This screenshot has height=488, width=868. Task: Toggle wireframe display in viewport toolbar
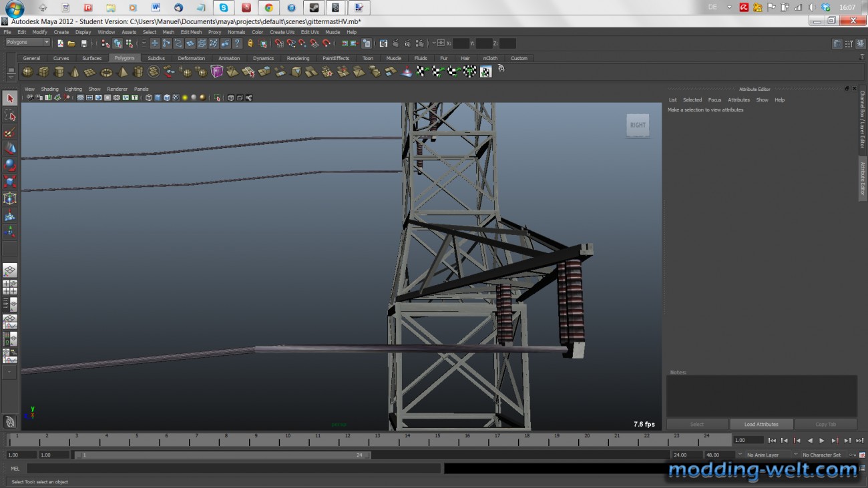point(149,97)
